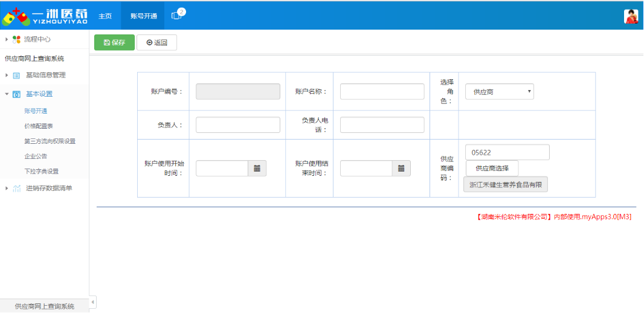Expand the 流程中心 menu
This screenshot has width=644, height=313.
point(7,39)
